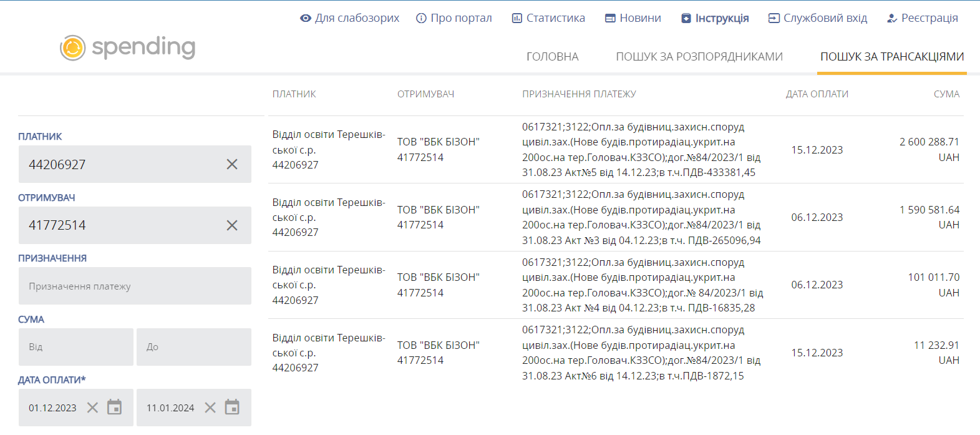Click the Сума Від input field
The height and width of the screenshot is (435, 980).
click(76, 347)
